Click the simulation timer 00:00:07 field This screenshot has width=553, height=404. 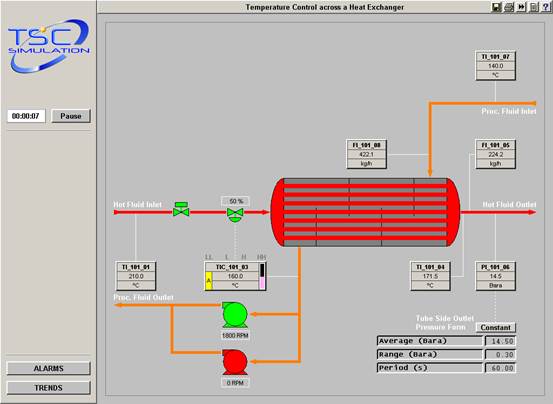(x=26, y=116)
